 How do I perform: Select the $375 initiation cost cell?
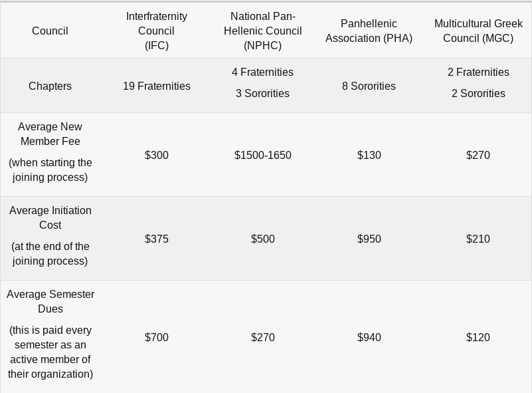tap(157, 239)
